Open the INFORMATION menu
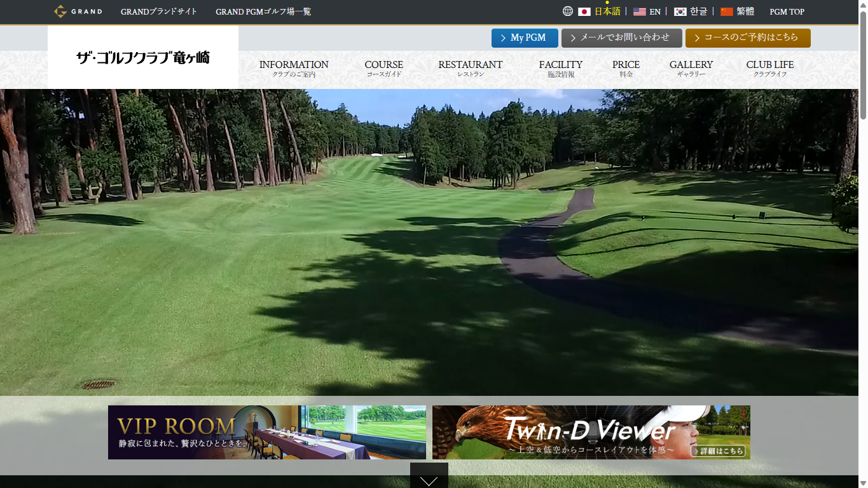 point(294,69)
